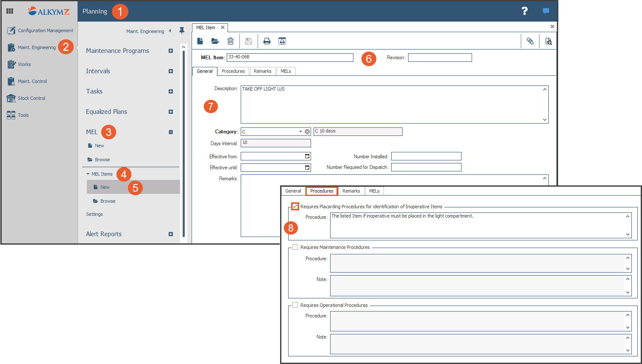Check Requires Placarding Procedures checkbox
This screenshot has width=642, height=364.
(295, 207)
